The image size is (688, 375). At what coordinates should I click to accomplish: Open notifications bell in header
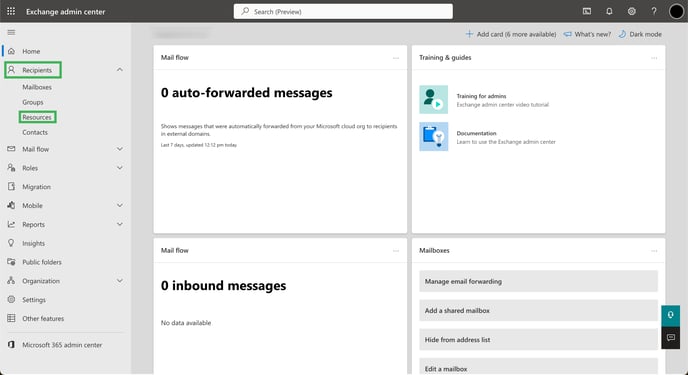point(609,11)
